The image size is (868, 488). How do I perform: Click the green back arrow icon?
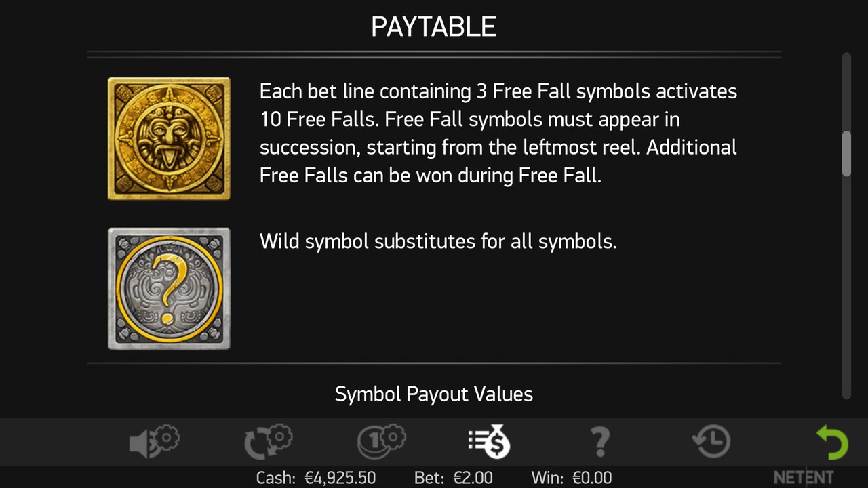click(x=831, y=442)
